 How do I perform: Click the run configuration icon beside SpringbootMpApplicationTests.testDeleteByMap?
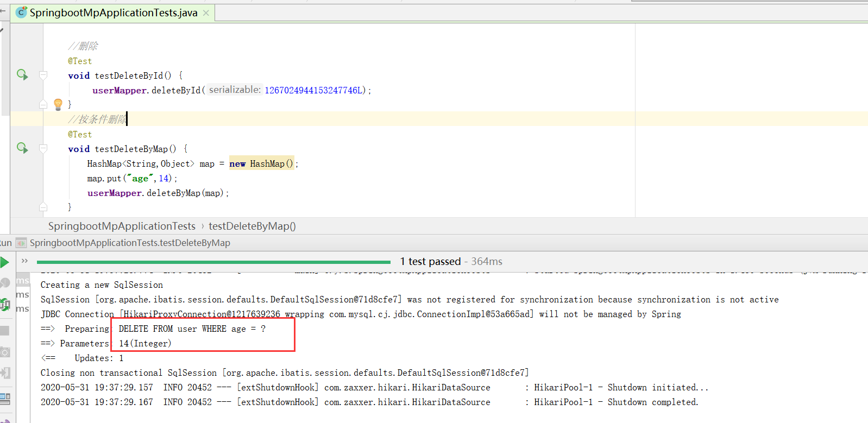21,243
